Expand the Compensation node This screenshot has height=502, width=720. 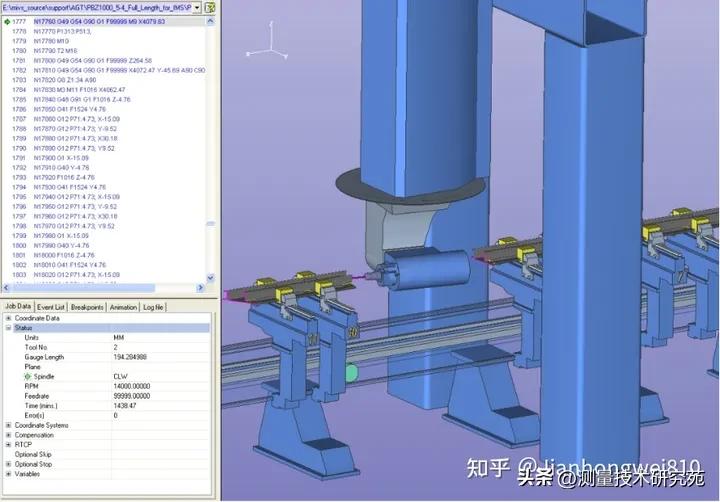[x=7, y=434]
